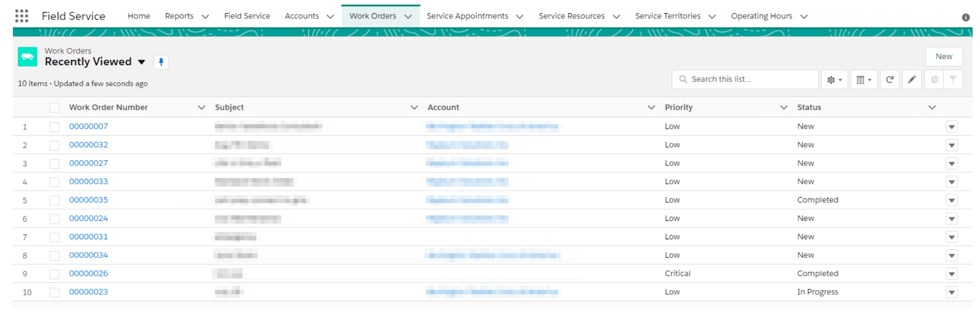Open work order 00000026 link
This screenshot has width=980, height=319.
[89, 273]
